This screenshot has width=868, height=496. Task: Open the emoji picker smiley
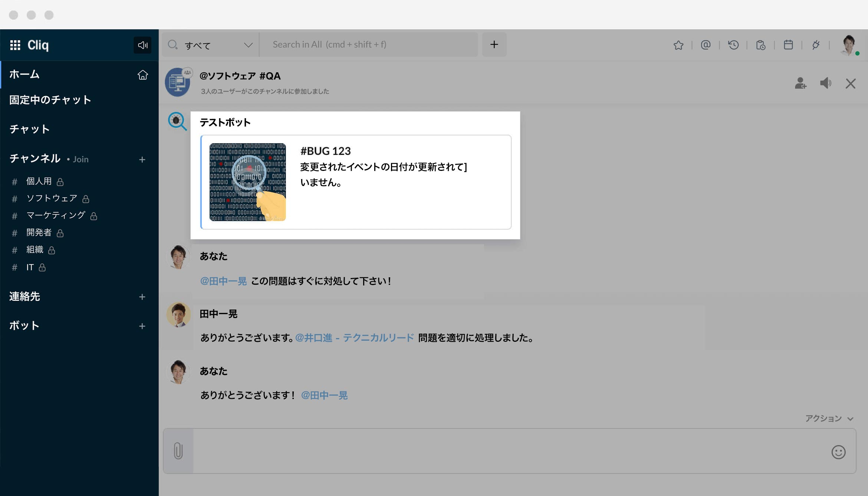838,452
